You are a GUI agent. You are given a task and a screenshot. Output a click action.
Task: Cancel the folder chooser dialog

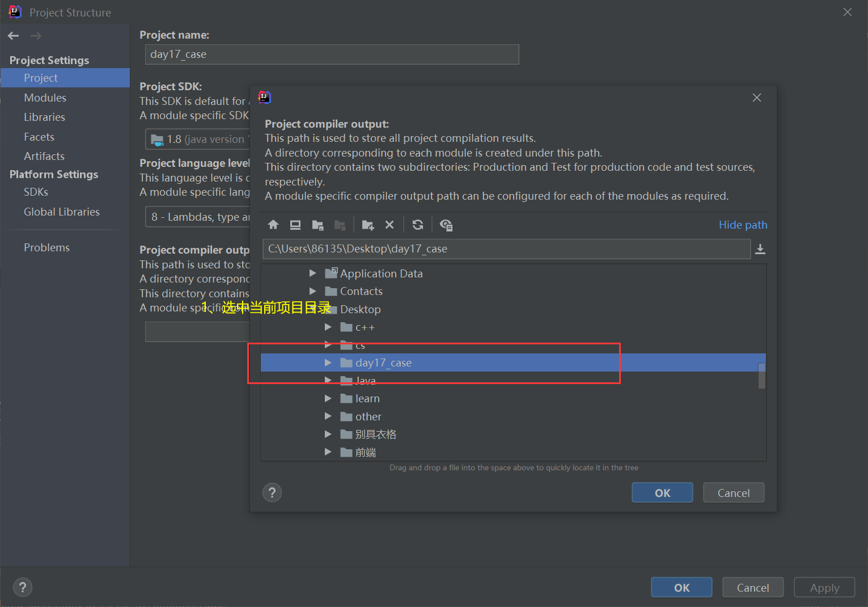click(x=734, y=493)
